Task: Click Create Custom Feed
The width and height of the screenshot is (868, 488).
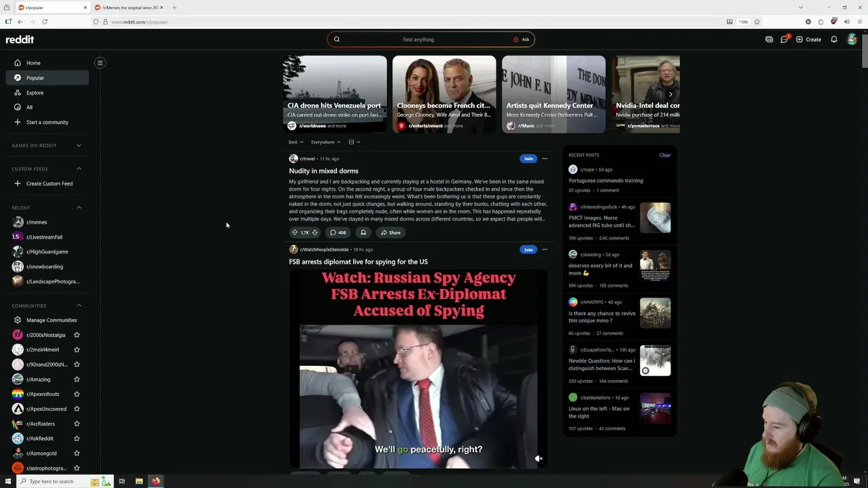Action: click(47, 184)
